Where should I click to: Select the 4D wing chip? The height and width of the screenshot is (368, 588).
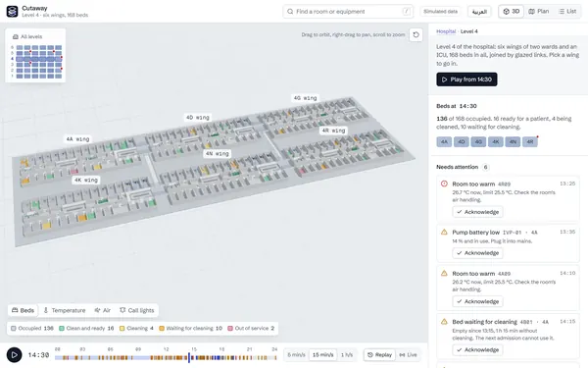click(462, 142)
